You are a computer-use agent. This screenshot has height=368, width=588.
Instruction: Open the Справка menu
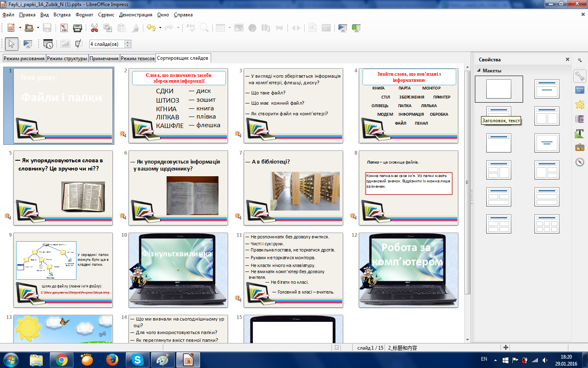(x=183, y=15)
